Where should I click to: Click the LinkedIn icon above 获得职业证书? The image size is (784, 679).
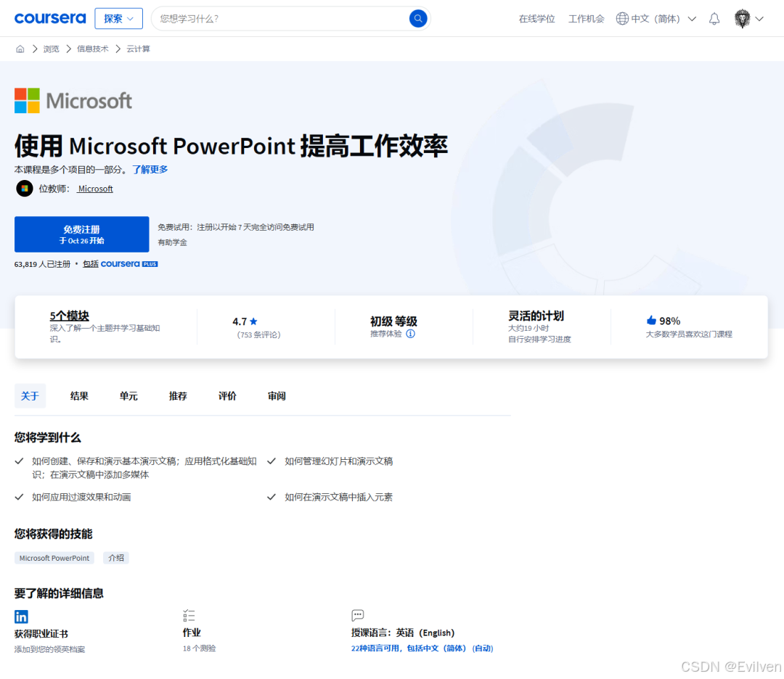21,617
